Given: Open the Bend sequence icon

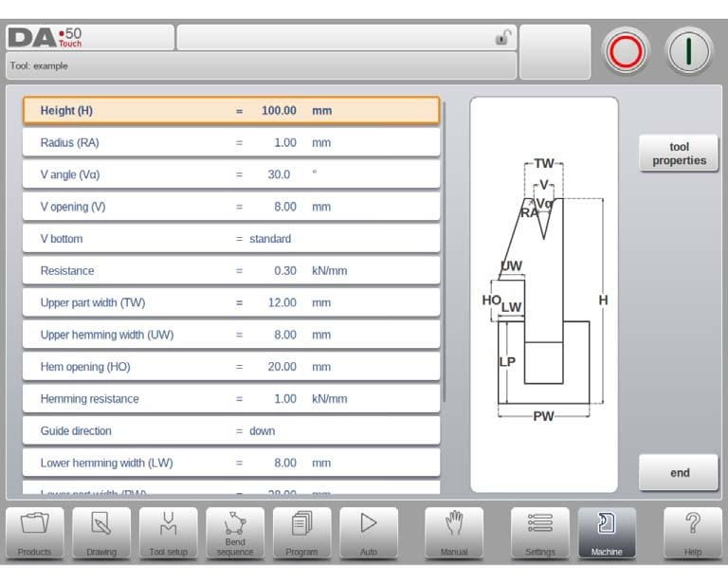Looking at the screenshot, I should click(x=235, y=533).
